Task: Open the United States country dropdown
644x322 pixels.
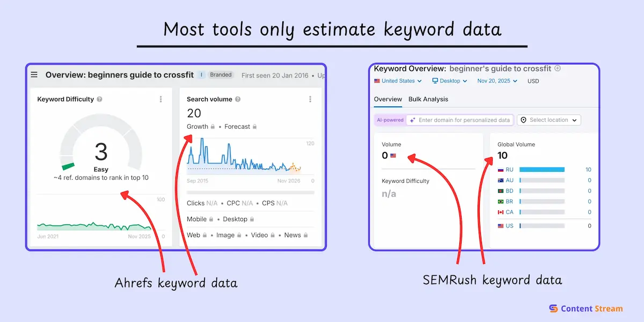Action: pyautogui.click(x=398, y=81)
